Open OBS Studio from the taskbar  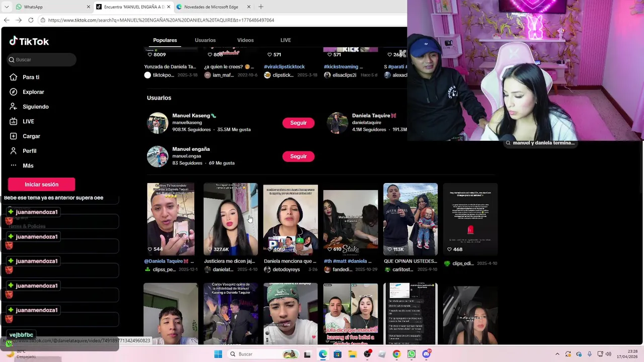pos(367,354)
